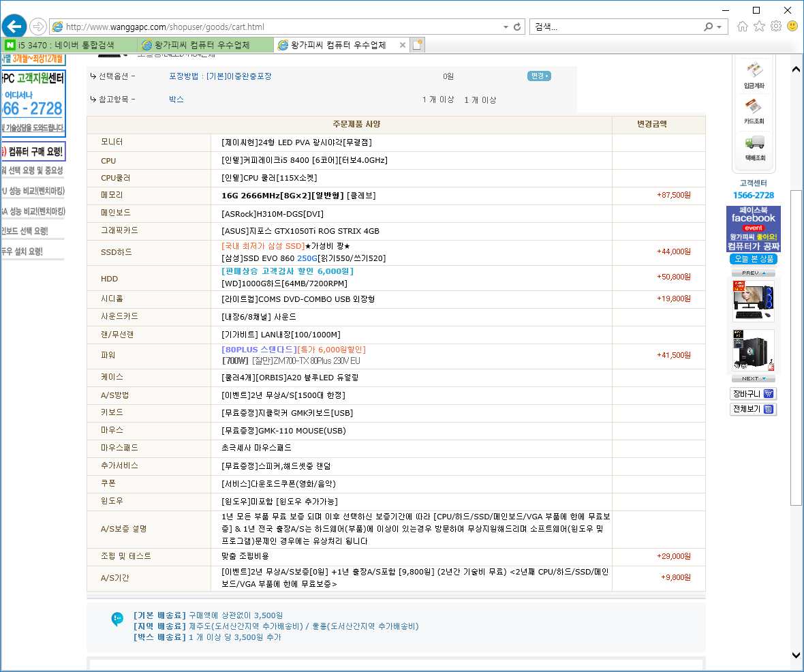Go back with the browser back arrow
Viewport: 804px width, 672px height.
(x=14, y=26)
